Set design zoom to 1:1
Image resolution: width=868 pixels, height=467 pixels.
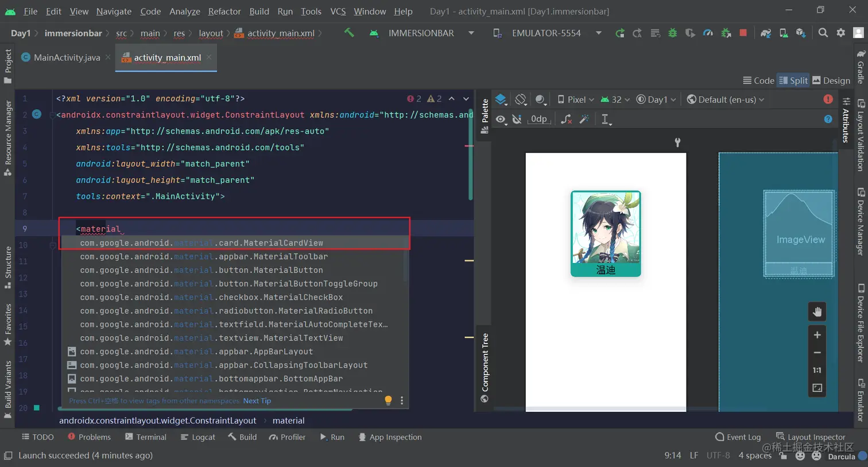(817, 370)
